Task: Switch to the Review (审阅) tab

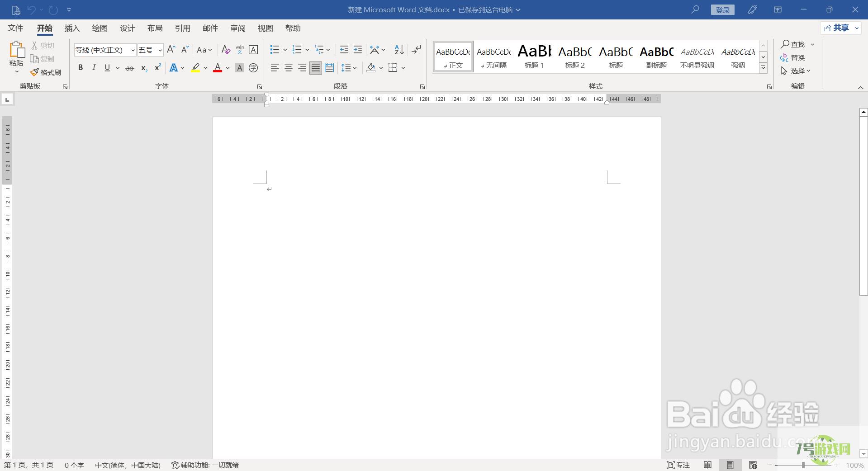Action: pos(237,28)
